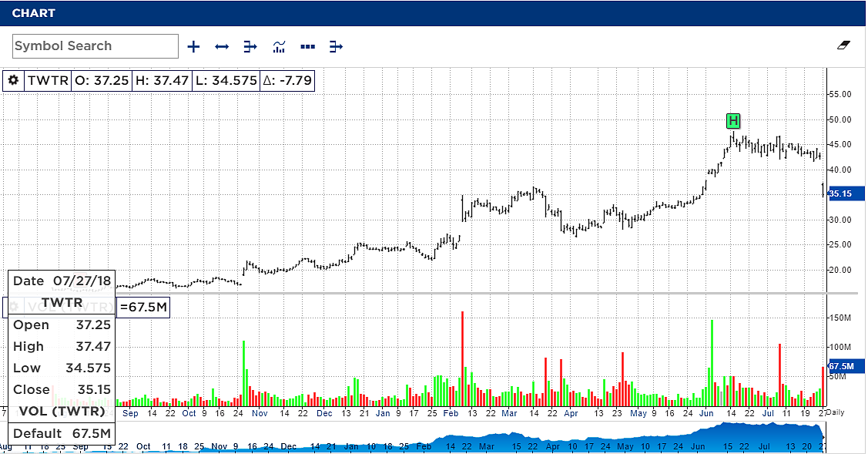This screenshot has width=868, height=454.
Task: Add a comparison using the plus icon
Action: pos(193,46)
